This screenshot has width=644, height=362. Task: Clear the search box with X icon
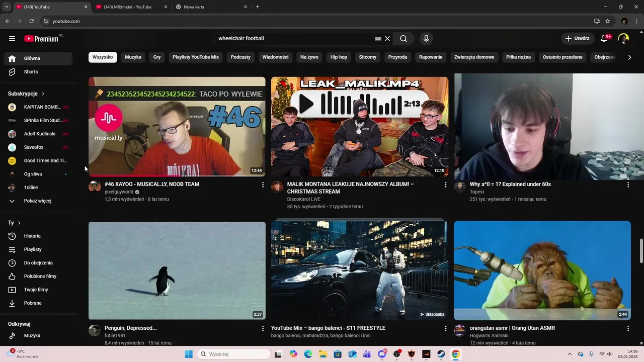point(387,39)
